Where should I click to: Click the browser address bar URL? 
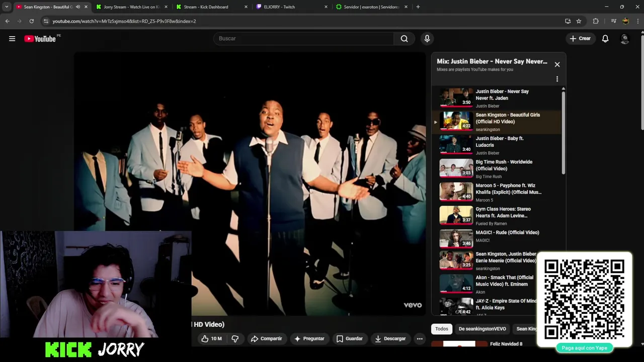pyautogui.click(x=124, y=21)
